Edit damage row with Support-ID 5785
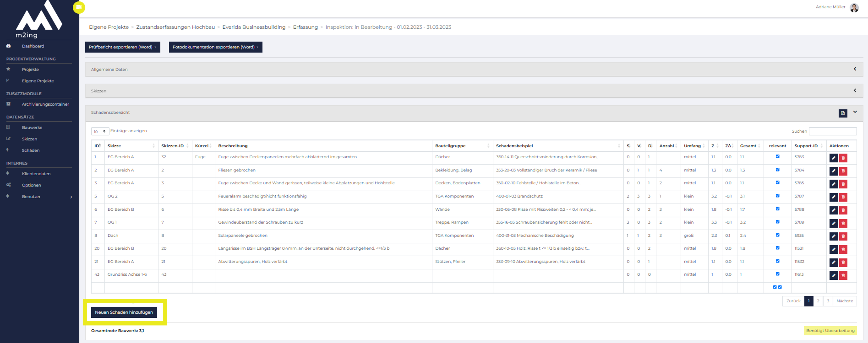Viewport: 868px width, 343px height. pyautogui.click(x=834, y=184)
